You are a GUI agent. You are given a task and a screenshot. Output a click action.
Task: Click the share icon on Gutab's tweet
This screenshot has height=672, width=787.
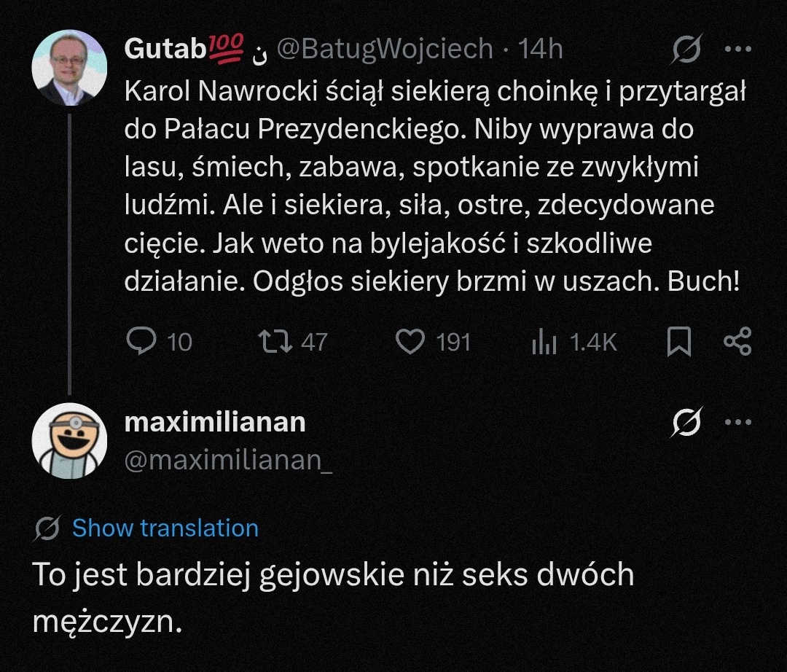[x=737, y=342]
